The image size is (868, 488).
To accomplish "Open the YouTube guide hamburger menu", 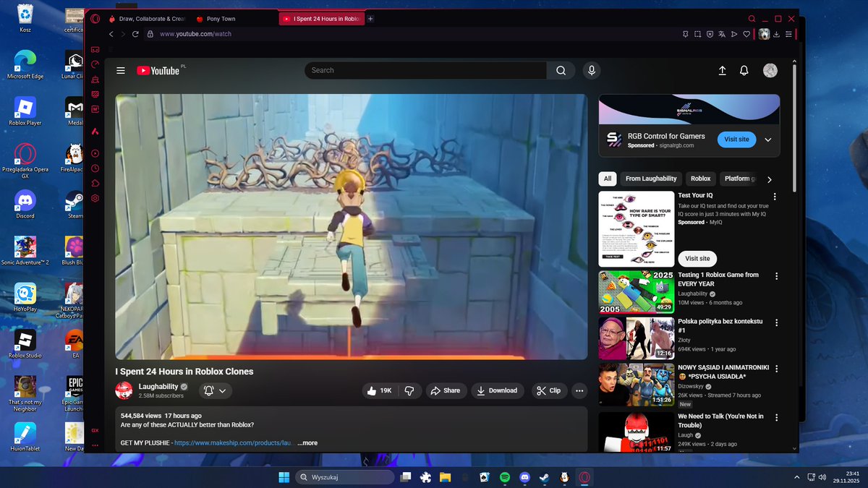I will 121,70.
